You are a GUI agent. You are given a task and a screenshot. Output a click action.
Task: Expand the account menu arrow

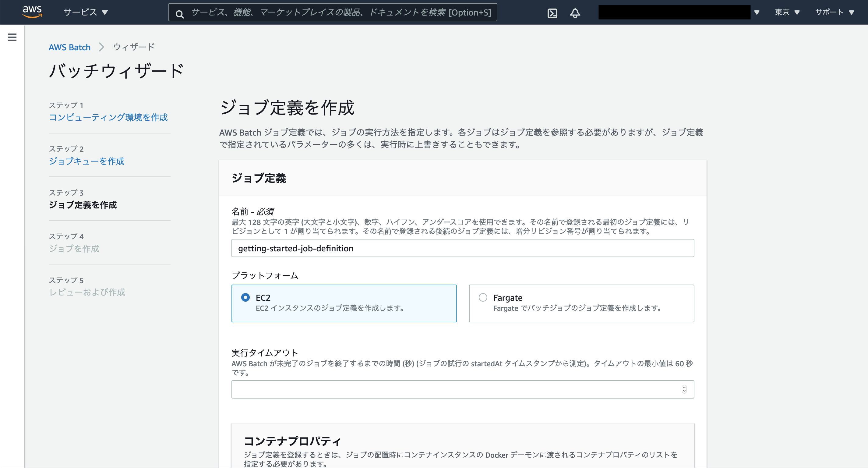click(x=757, y=12)
